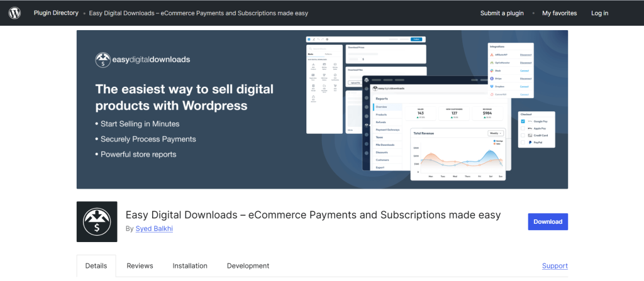
Task: Click the easydigitaldownloads logo in banner
Action: [143, 60]
